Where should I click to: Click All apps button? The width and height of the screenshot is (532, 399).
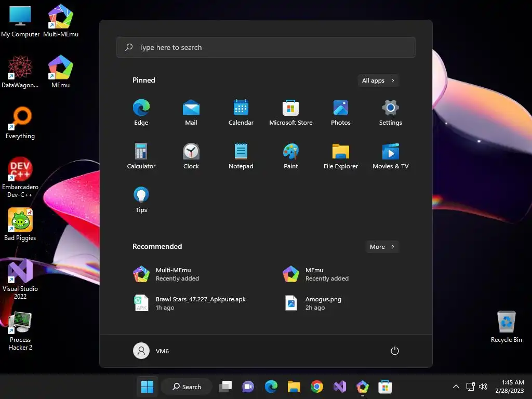[x=378, y=81]
